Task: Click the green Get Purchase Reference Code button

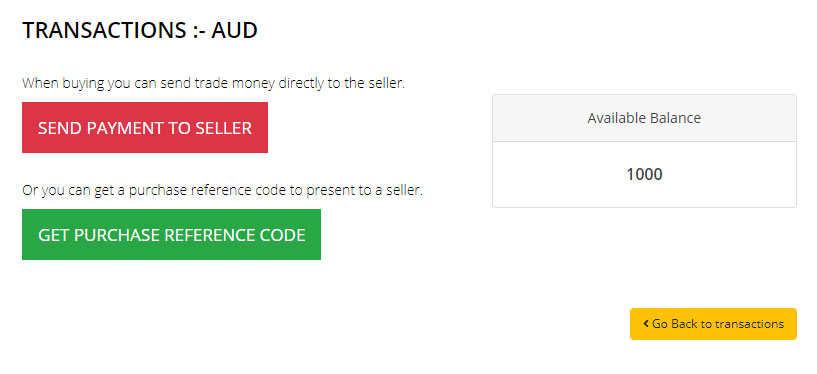Action: click(x=171, y=234)
